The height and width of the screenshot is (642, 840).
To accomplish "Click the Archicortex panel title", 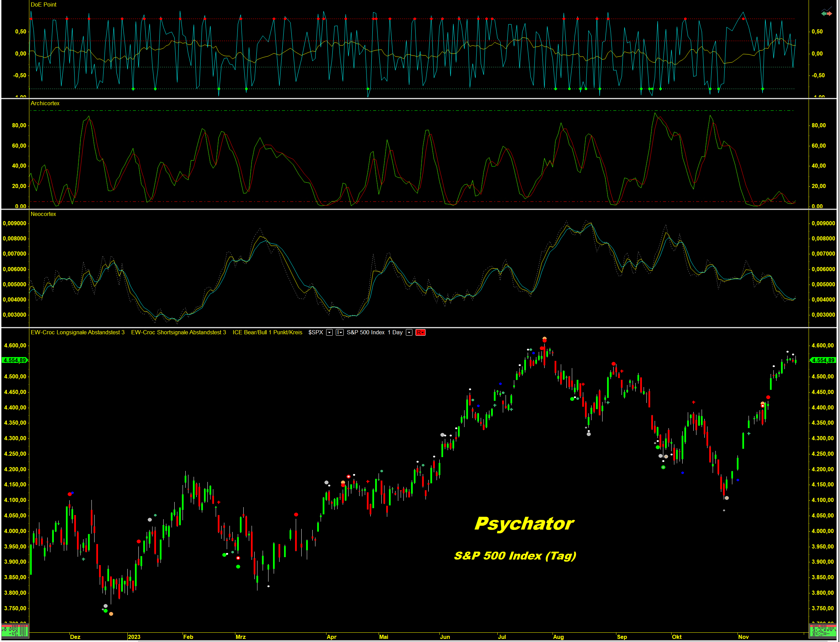I will tap(45, 103).
